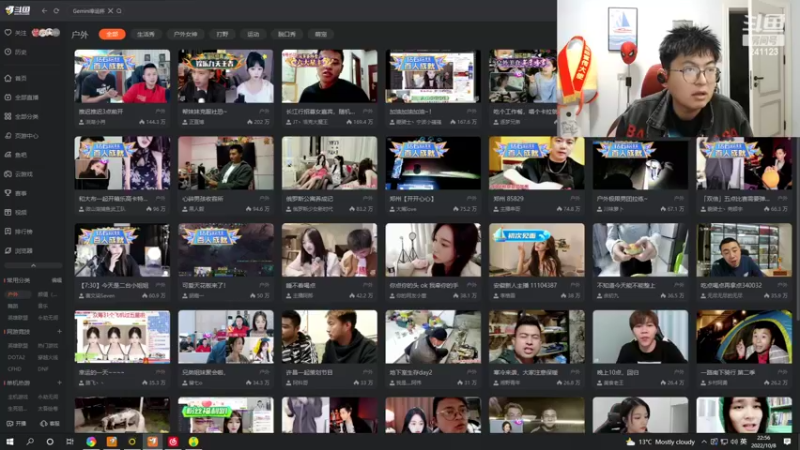Open stream thumbnail with 202万 viewers
800x450 pixels.
pyautogui.click(x=226, y=76)
